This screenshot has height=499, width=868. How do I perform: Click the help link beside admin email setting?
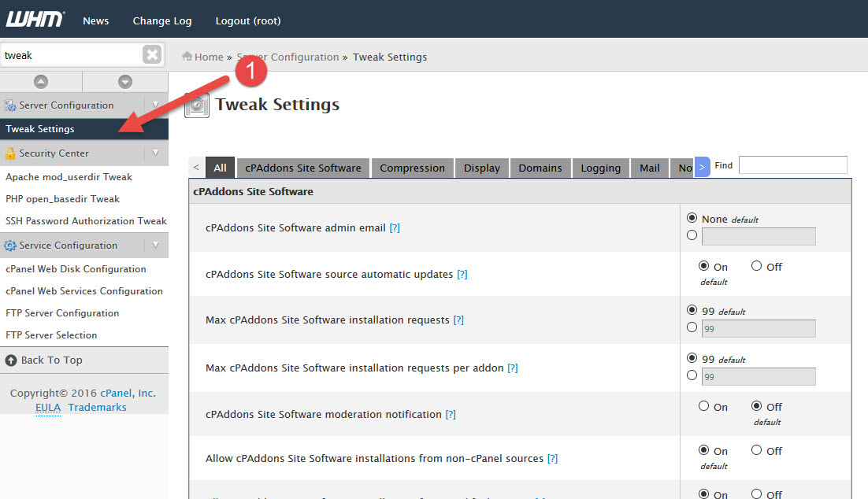point(395,227)
